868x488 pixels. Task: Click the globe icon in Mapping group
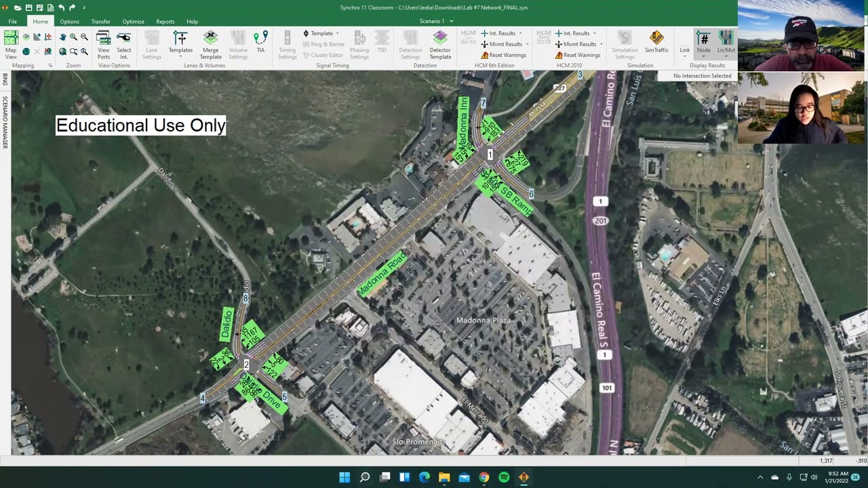[x=26, y=51]
